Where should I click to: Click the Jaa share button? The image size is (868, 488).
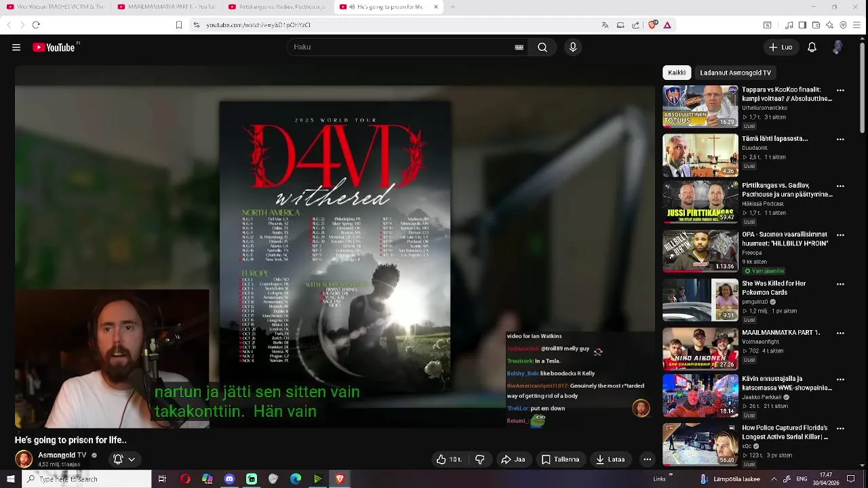(x=513, y=460)
